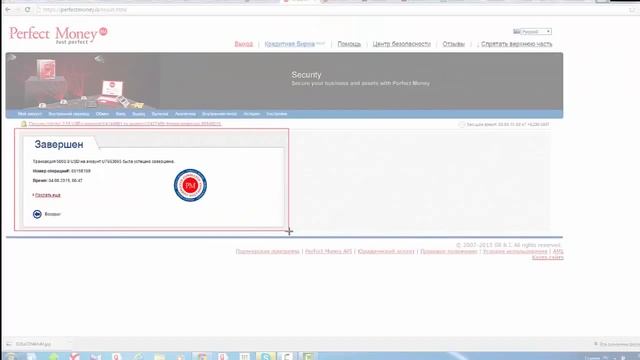Open the История menu item
This screenshot has width=640, height=360.
click(x=251, y=114)
